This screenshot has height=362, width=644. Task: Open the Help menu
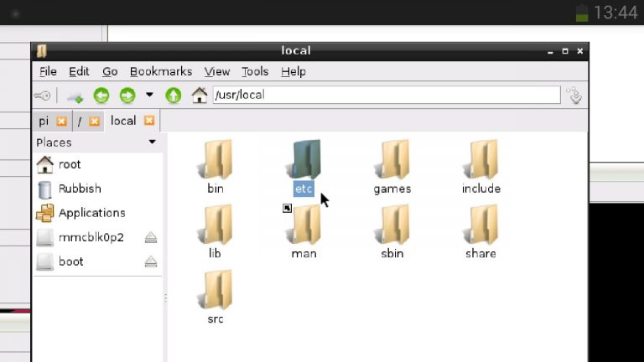[x=293, y=71]
